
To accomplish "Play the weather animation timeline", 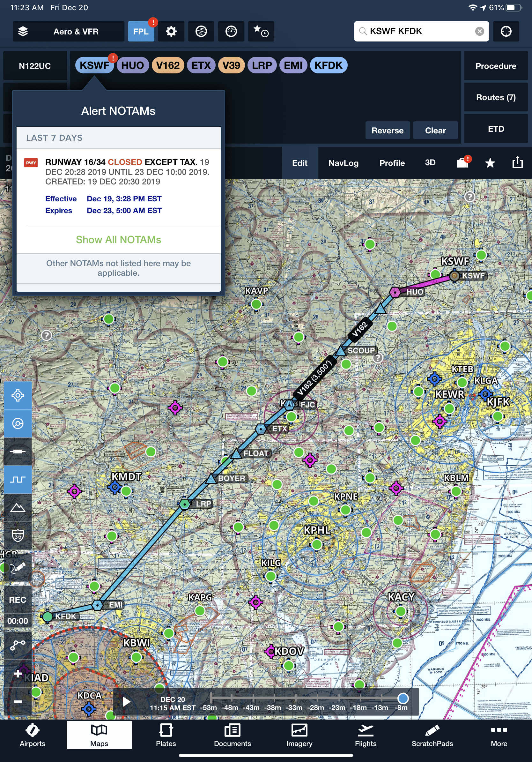I will tap(126, 702).
